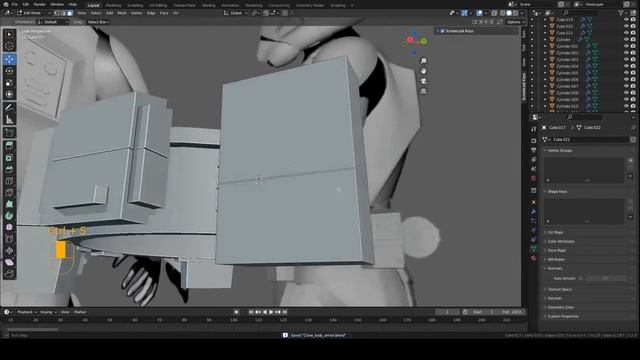
Task: Jump to the timeline start frame
Action: 251,312
